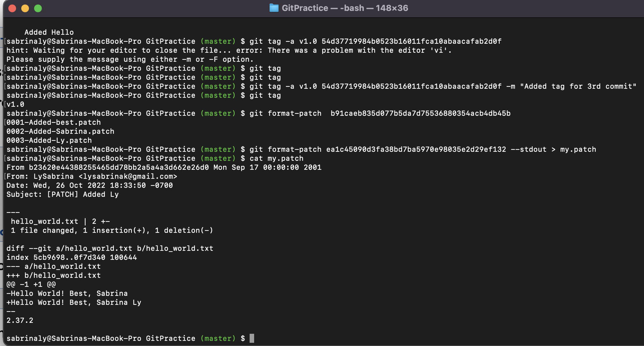
Task: Click the lysabrinak@gmail.com email address
Action: 128,177
